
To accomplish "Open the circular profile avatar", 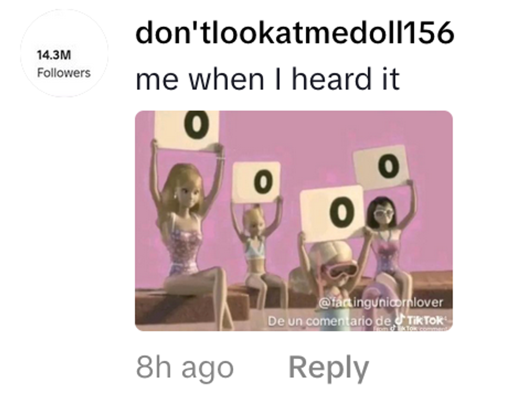I will coord(65,53).
